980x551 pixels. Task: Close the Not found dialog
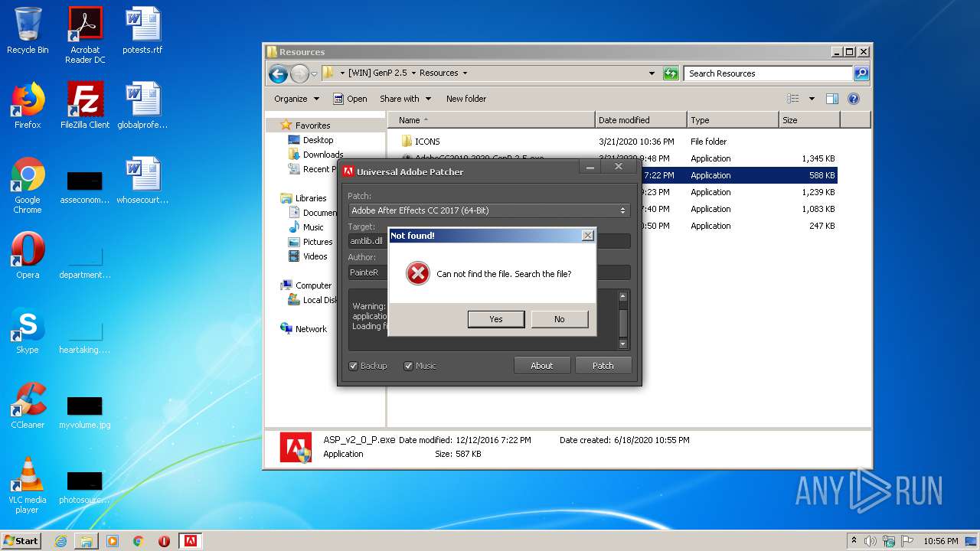tap(587, 236)
